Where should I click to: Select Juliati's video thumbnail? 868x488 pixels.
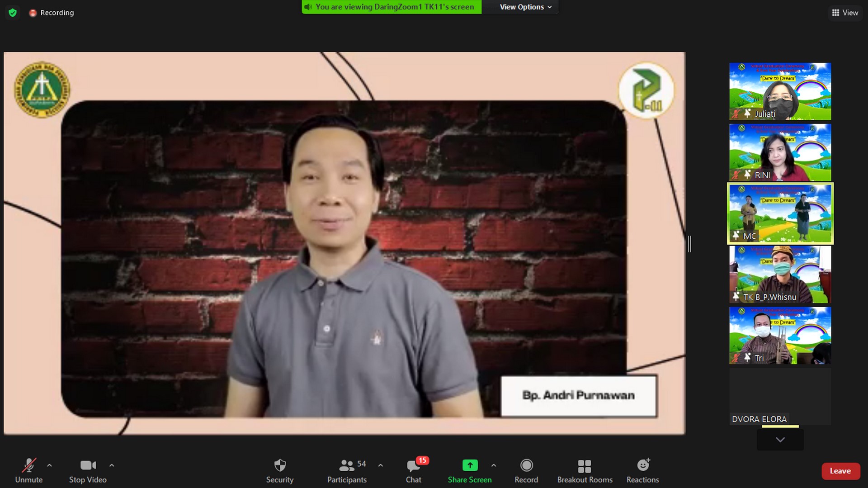[x=780, y=91]
